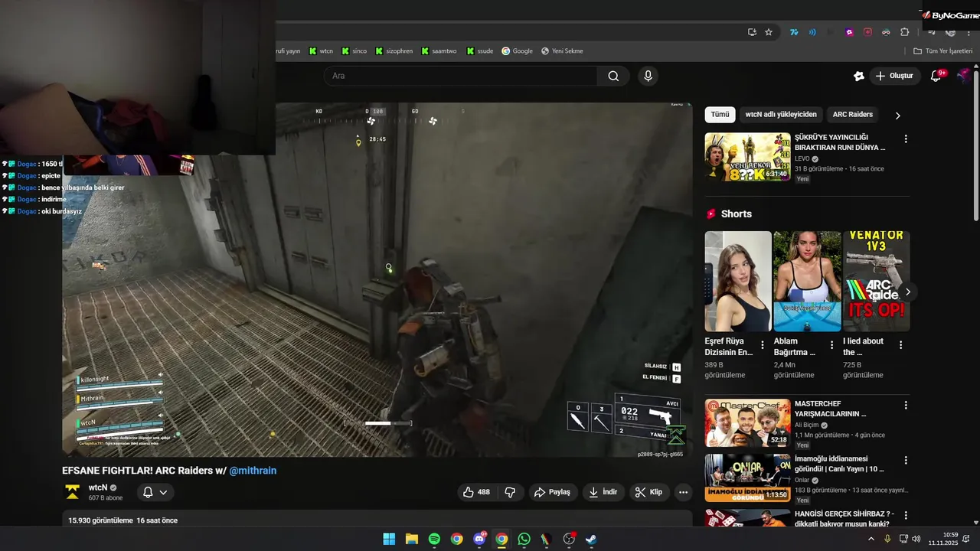Click the Klip clip button
980x551 pixels.
coord(648,492)
